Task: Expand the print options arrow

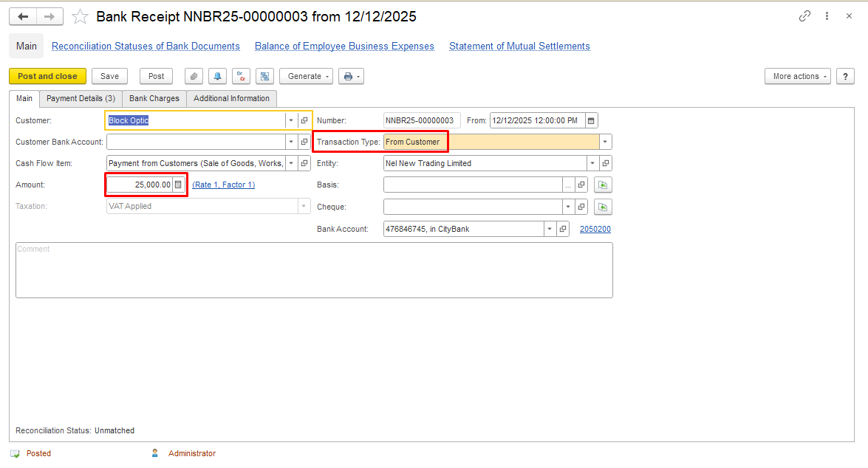Action: pos(358,77)
